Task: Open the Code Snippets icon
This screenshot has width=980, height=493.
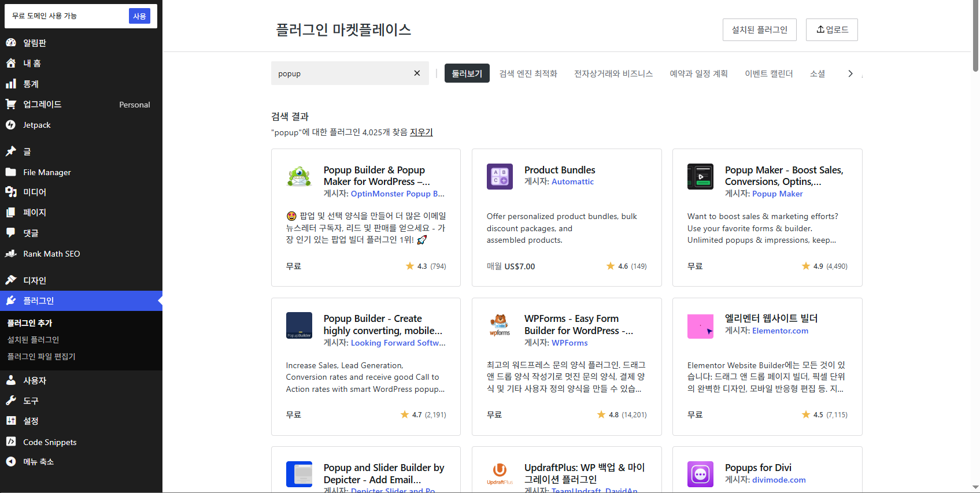Action: [11, 442]
